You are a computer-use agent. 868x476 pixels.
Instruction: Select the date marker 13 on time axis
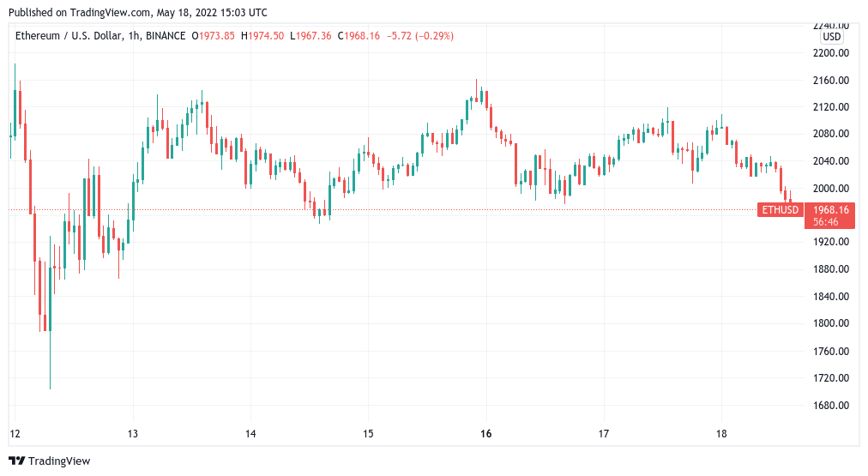(x=131, y=434)
